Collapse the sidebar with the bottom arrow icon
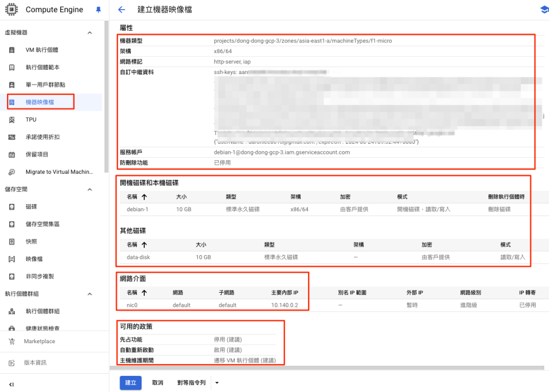549x392 pixels. coord(12,384)
